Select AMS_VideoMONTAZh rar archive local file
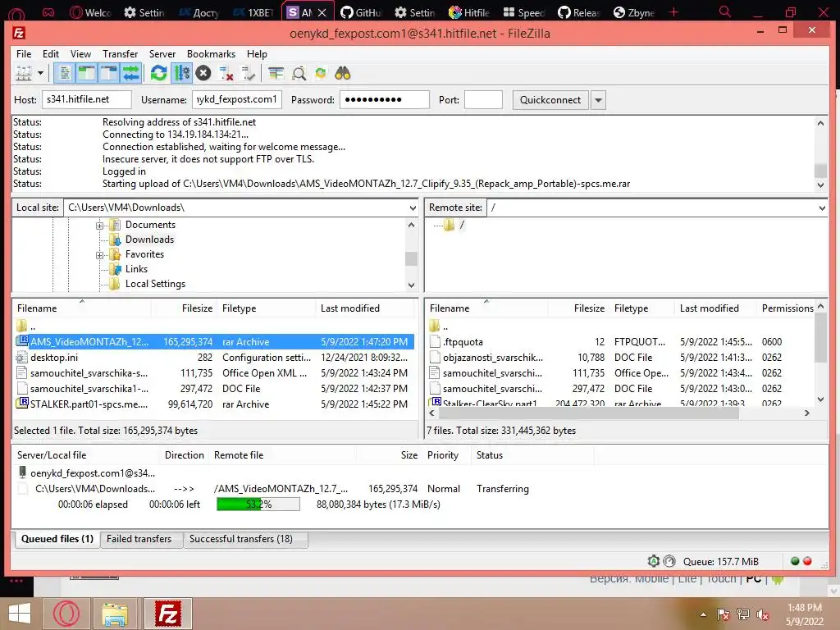Image resolution: width=840 pixels, height=630 pixels. [x=214, y=342]
